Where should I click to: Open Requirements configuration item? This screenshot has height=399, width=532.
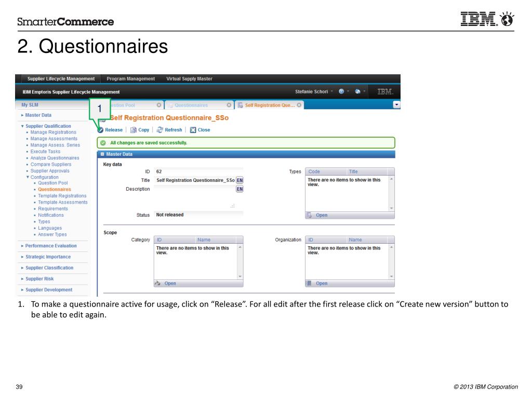53,209
